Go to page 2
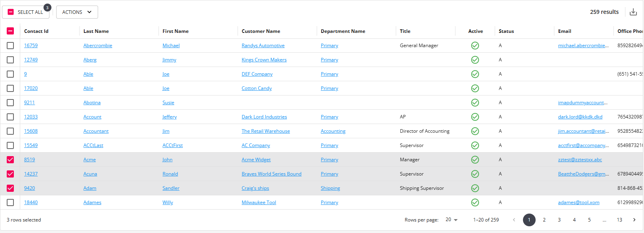The image size is (644, 233). point(544,220)
